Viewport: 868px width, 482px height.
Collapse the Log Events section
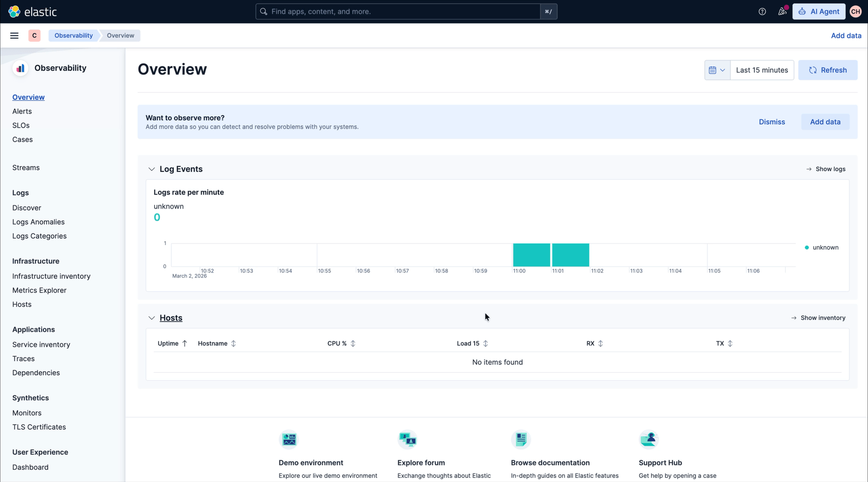pos(152,169)
